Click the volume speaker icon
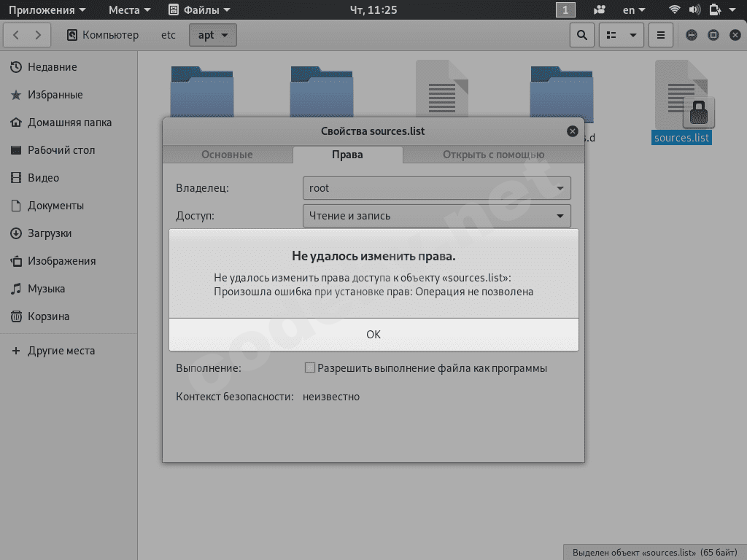Image resolution: width=747 pixels, height=560 pixels. point(694,10)
